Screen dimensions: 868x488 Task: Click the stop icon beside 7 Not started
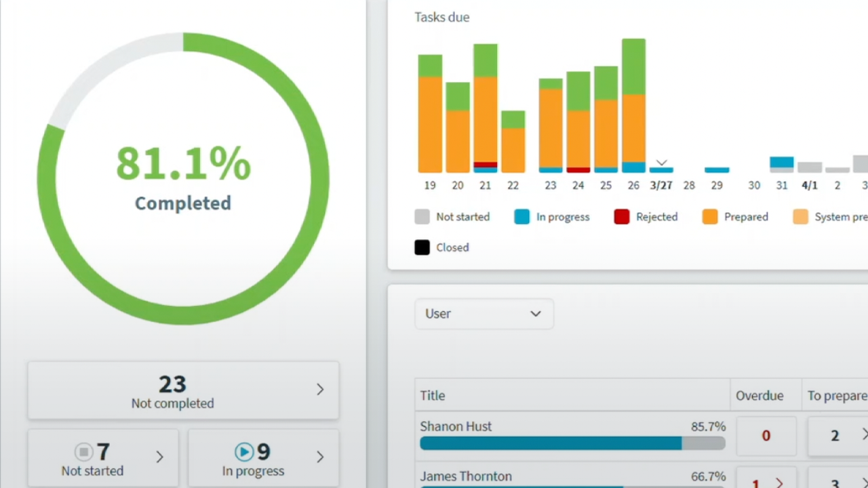83,451
